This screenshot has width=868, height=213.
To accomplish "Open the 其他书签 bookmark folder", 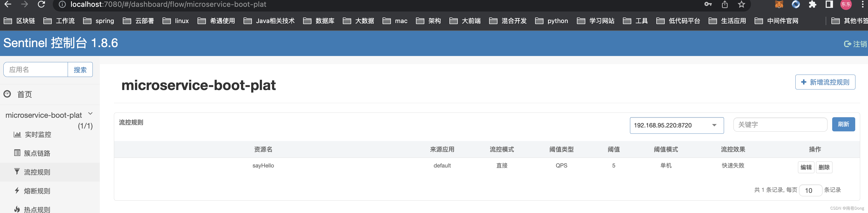I will [849, 21].
